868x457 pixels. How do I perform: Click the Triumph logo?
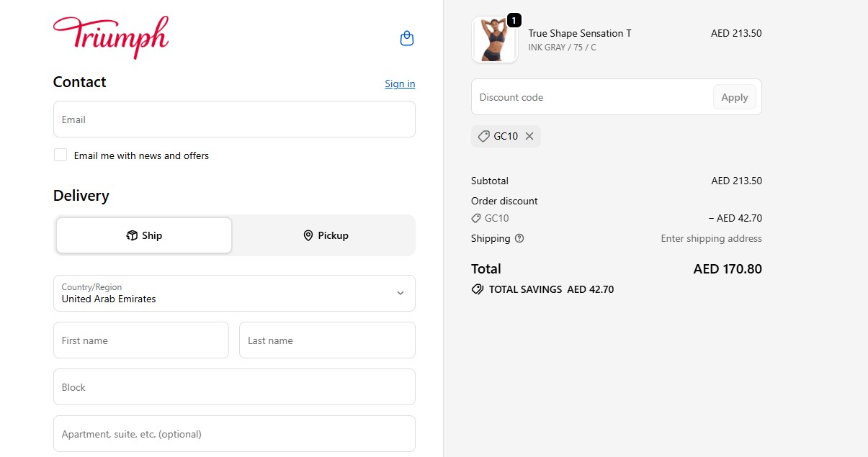(111, 37)
